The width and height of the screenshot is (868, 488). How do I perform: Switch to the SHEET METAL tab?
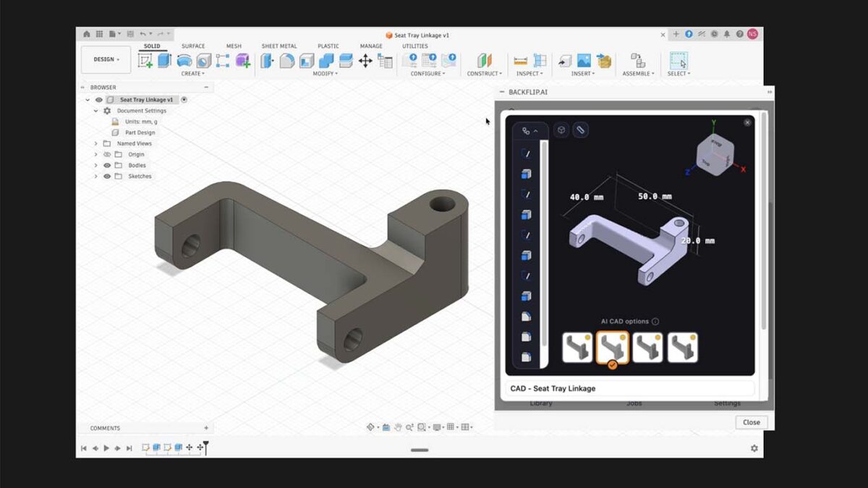point(279,46)
